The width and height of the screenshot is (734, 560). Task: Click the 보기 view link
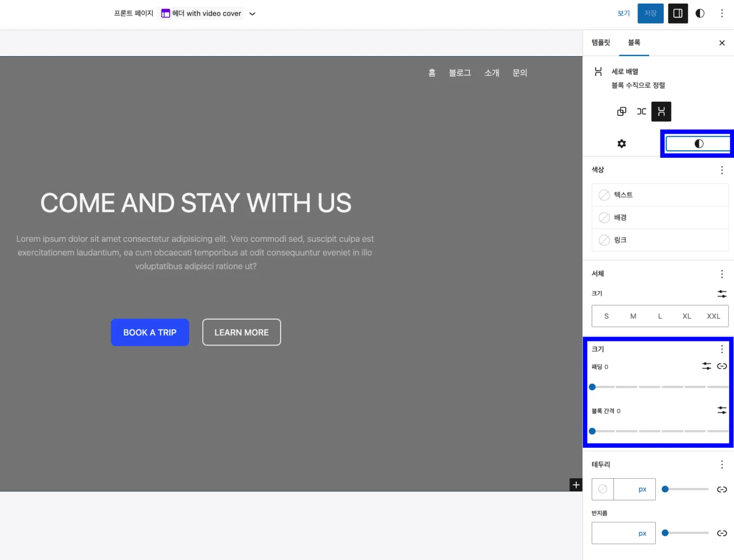click(623, 14)
